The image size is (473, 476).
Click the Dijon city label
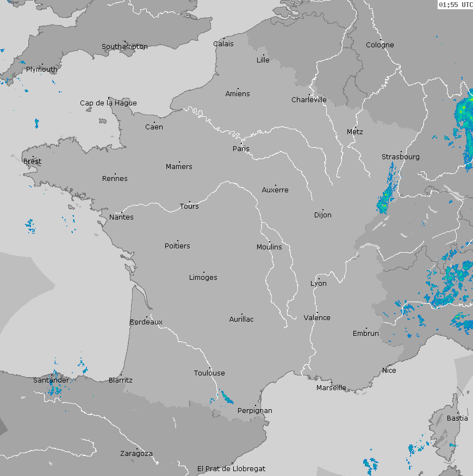coord(322,215)
